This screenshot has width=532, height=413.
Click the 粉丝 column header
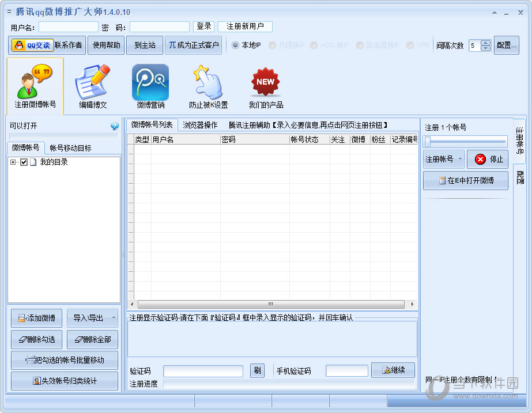point(380,139)
